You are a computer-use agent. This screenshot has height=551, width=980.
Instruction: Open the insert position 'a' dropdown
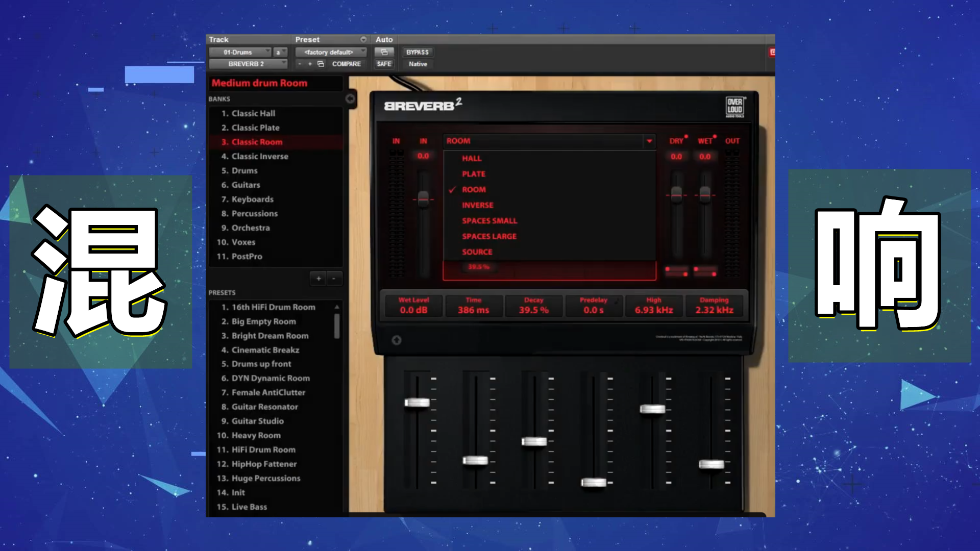[280, 52]
